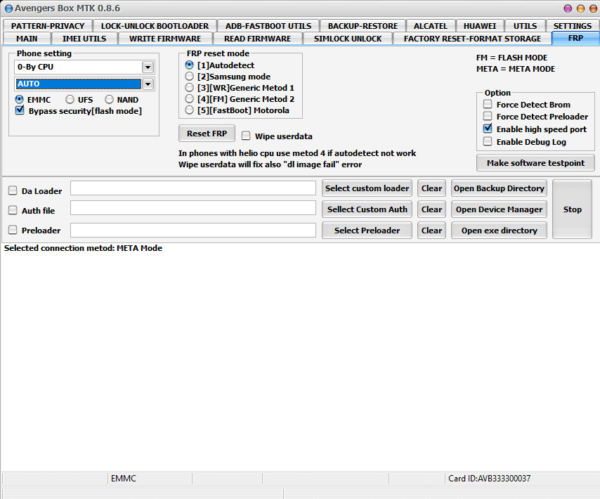Click the purple minimize window button
The image size is (600, 499).
568,8
